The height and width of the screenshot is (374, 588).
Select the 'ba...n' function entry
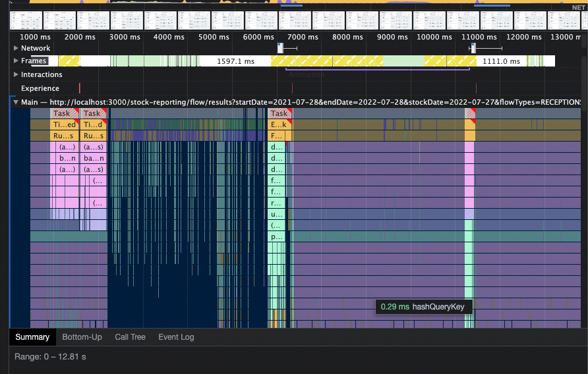tap(94, 158)
